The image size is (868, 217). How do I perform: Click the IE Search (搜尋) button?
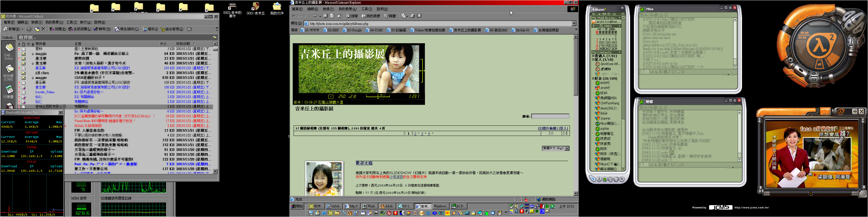(352, 16)
